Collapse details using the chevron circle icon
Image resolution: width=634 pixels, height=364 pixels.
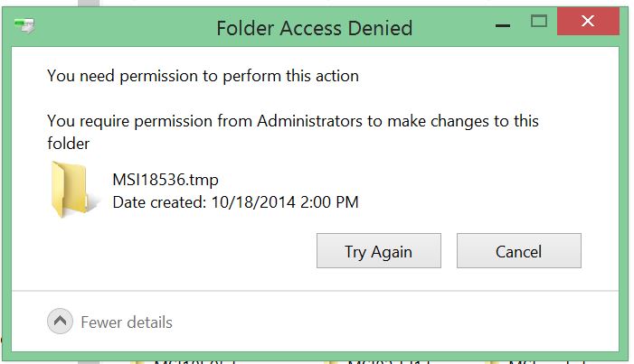[60, 322]
